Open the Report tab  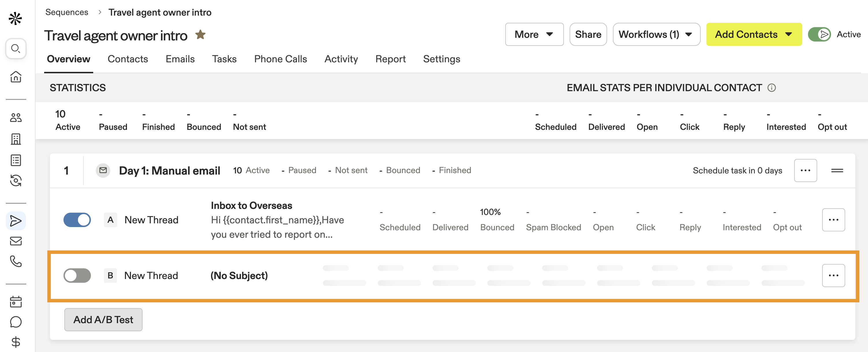tap(390, 59)
